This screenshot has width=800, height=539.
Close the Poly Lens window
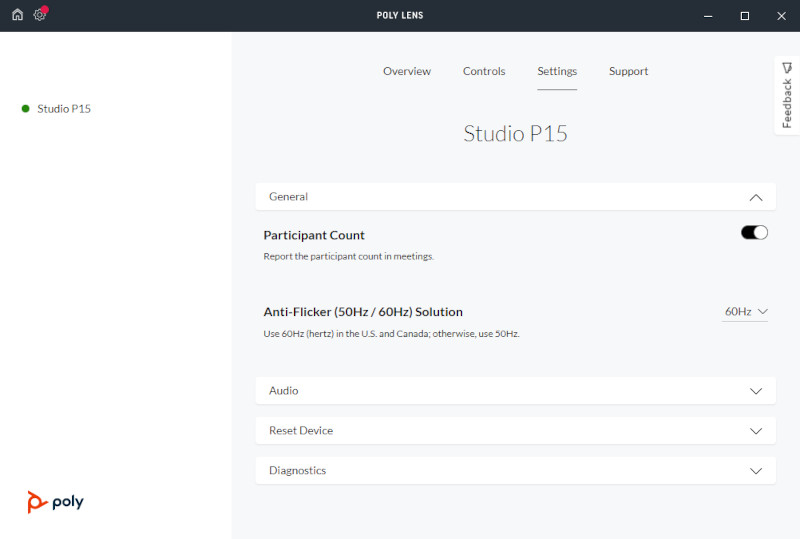(x=781, y=16)
